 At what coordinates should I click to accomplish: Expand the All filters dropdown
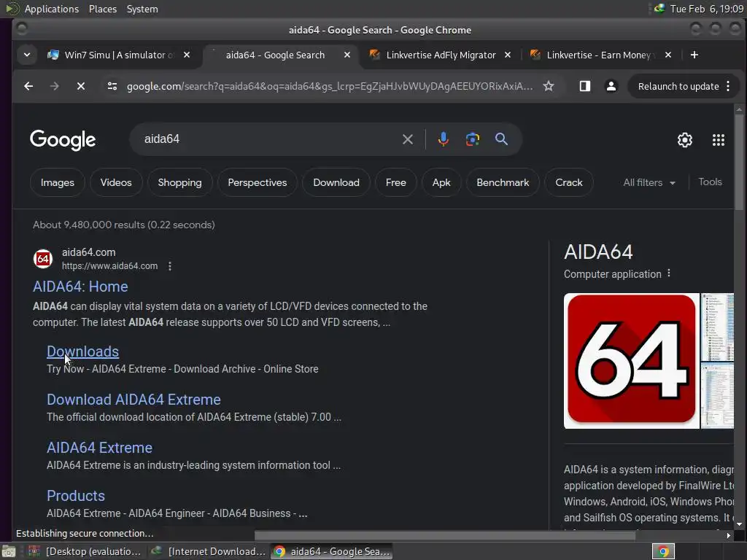coord(649,182)
